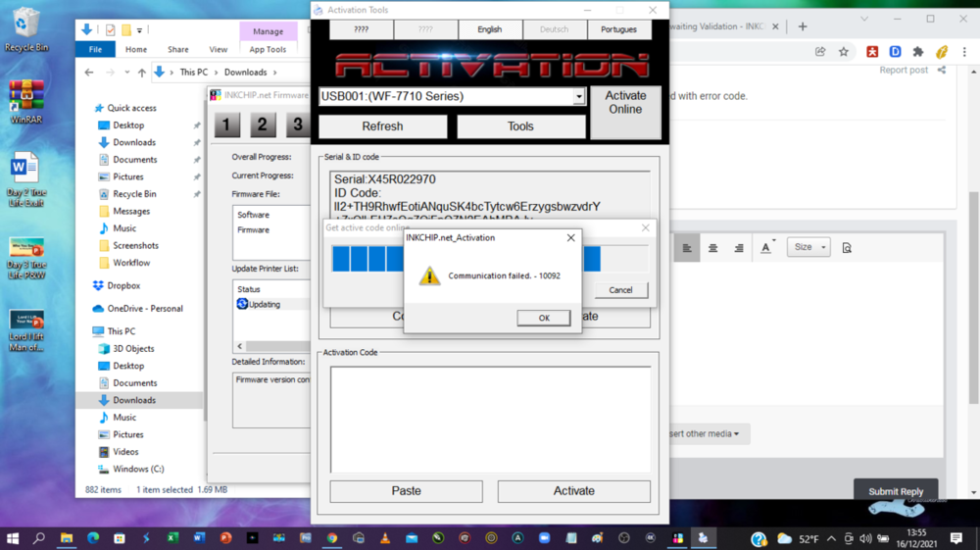Select the Portugues language tab
The image size is (980, 550).
pos(618,29)
